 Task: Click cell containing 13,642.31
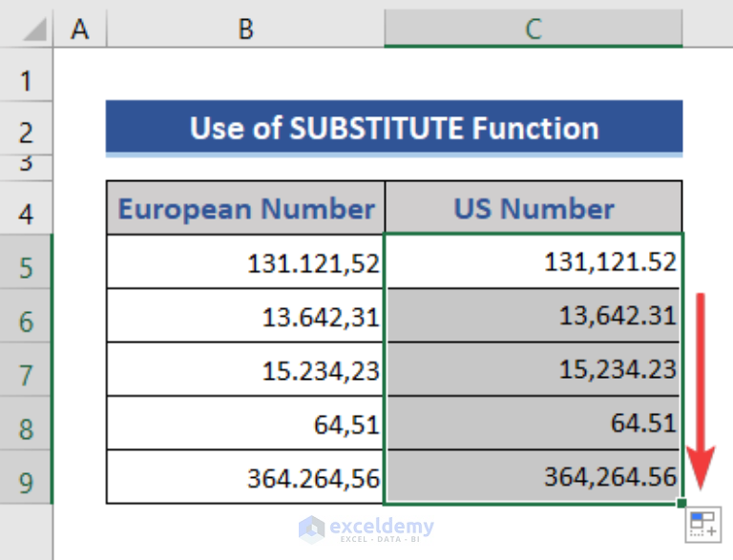(534, 316)
